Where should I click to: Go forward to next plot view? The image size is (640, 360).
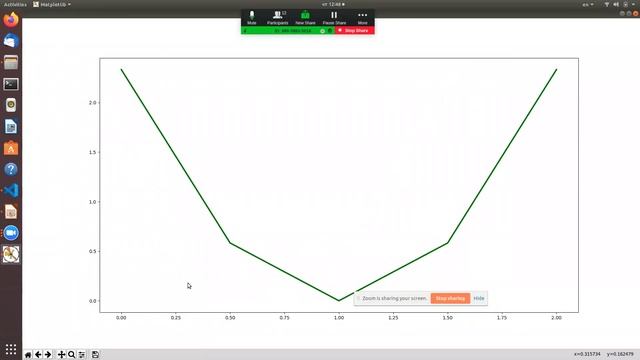tap(48, 355)
